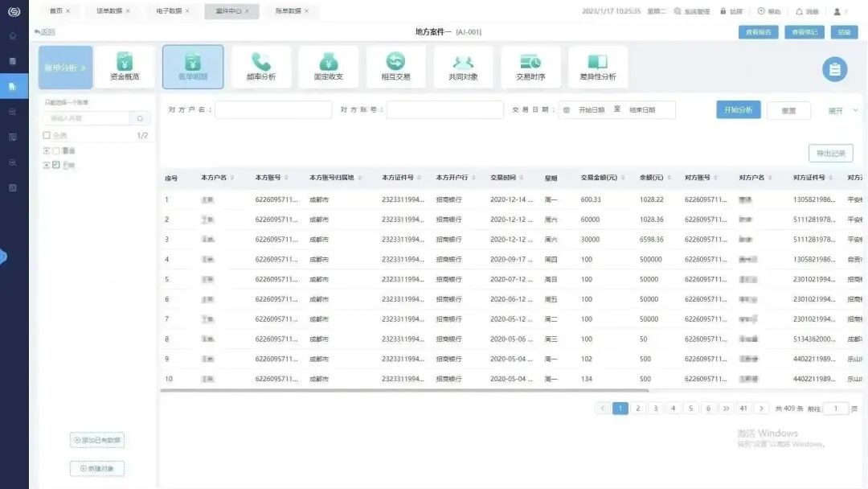
Task: Click the 开始分析 (Start Analysis) button
Action: [x=738, y=109]
